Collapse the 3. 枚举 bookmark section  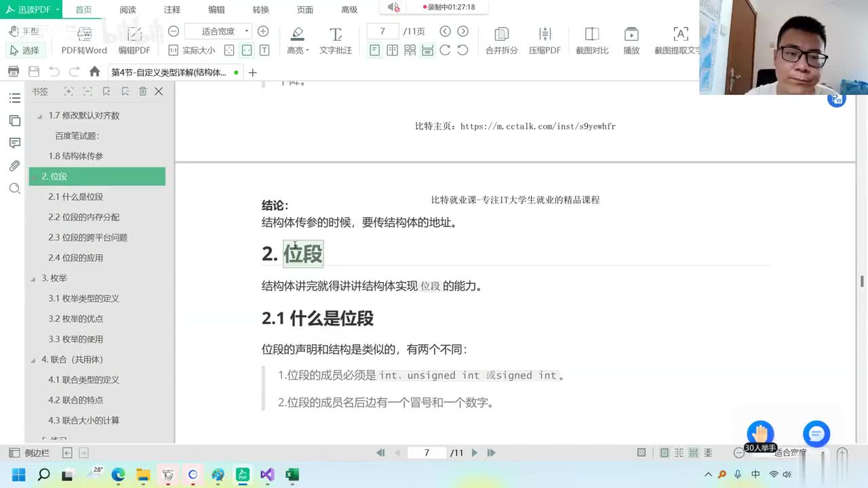(33, 279)
